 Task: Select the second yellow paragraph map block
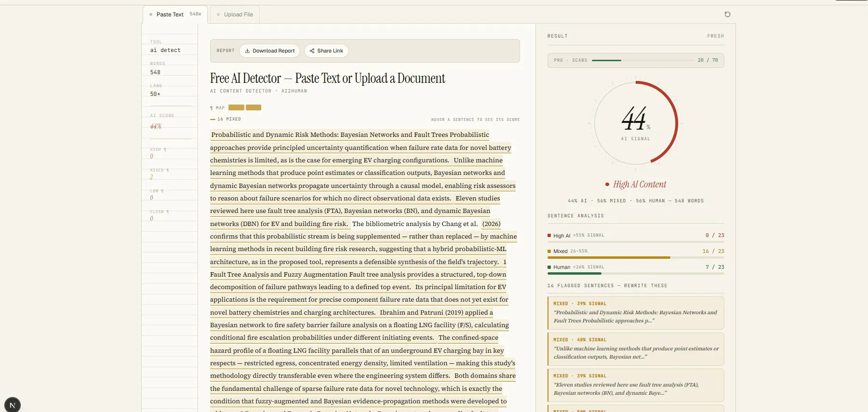254,107
